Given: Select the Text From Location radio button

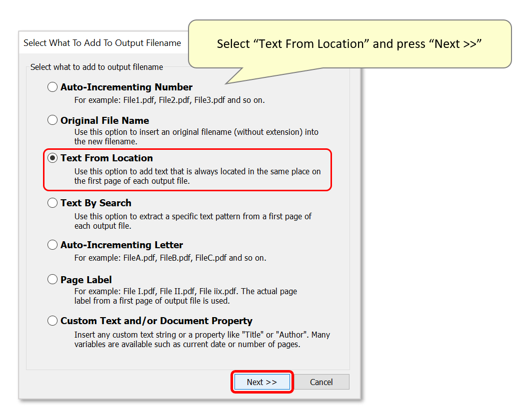Looking at the screenshot, I should click(52, 158).
